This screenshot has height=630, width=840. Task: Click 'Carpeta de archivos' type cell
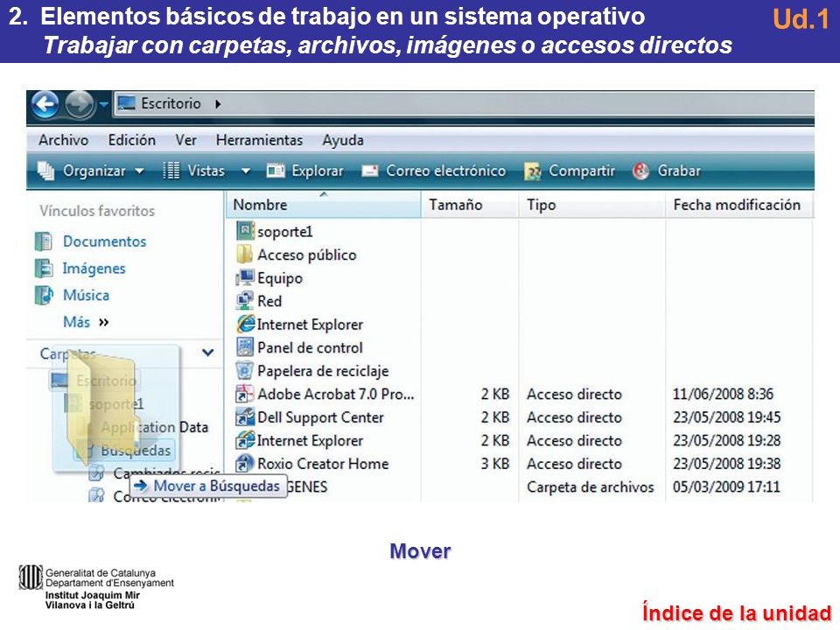(591, 487)
